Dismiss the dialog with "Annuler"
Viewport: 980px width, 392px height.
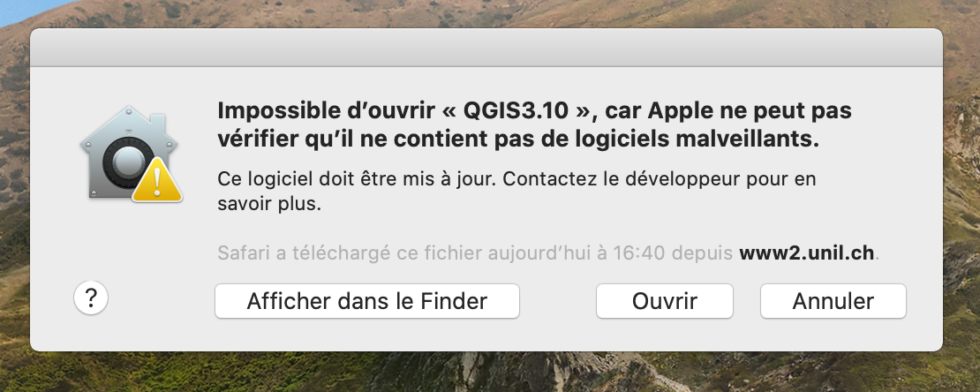tap(833, 301)
